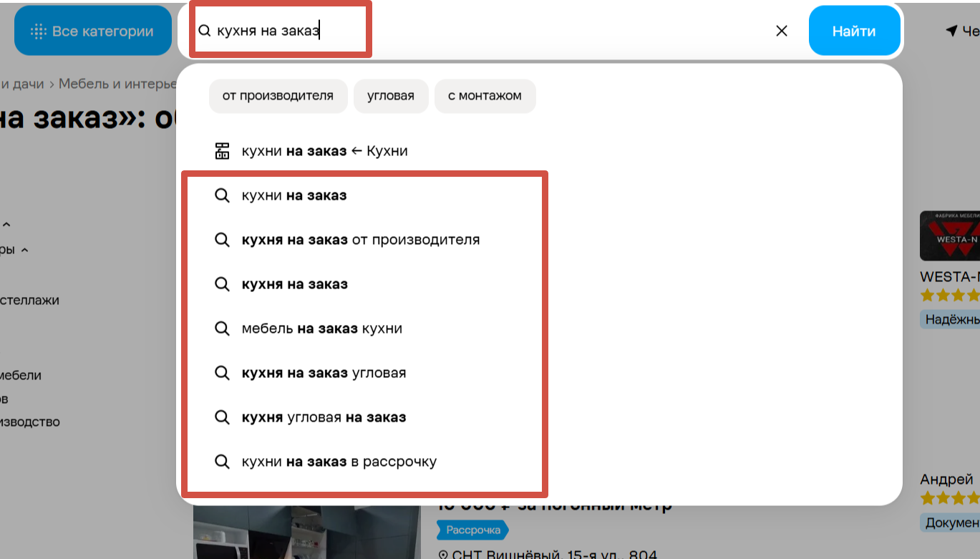Open the стеллажи category in the sidebar
The image size is (980, 559).
[x=29, y=300]
